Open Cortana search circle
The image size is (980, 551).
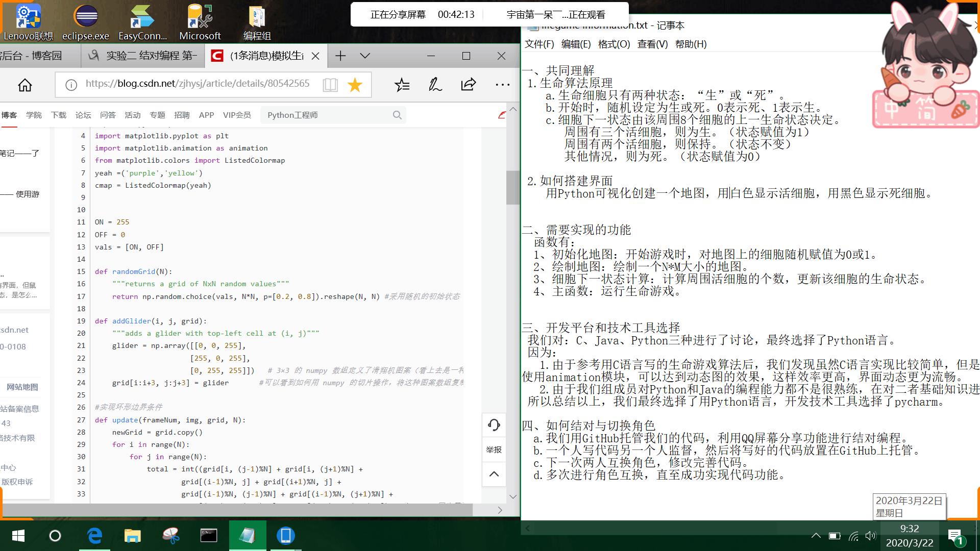[x=55, y=536]
